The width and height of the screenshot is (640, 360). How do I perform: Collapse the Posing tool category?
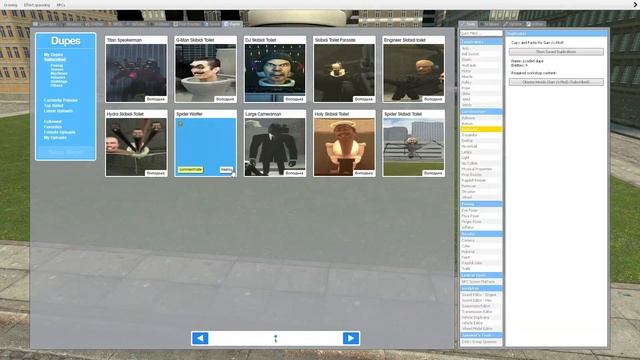[x=481, y=204]
